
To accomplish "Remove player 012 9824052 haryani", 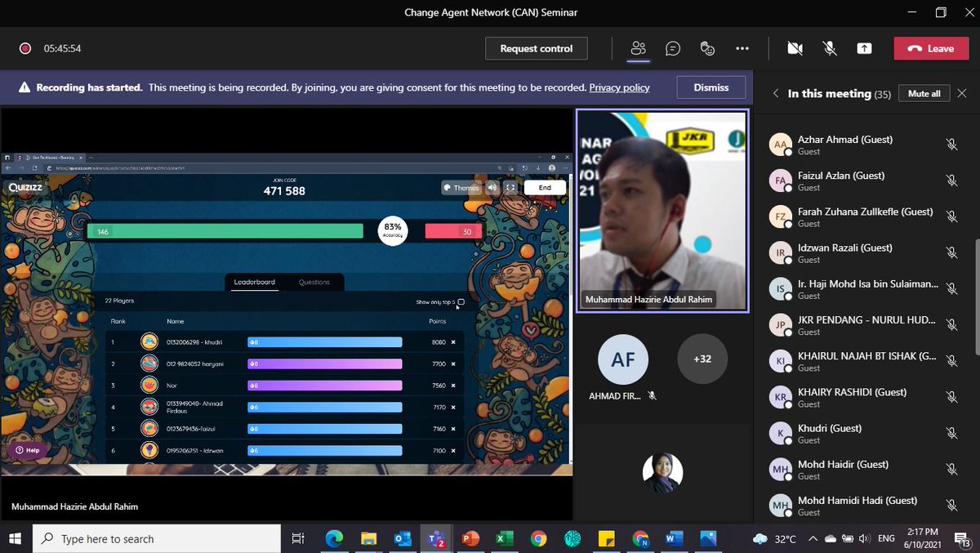I will (x=453, y=363).
